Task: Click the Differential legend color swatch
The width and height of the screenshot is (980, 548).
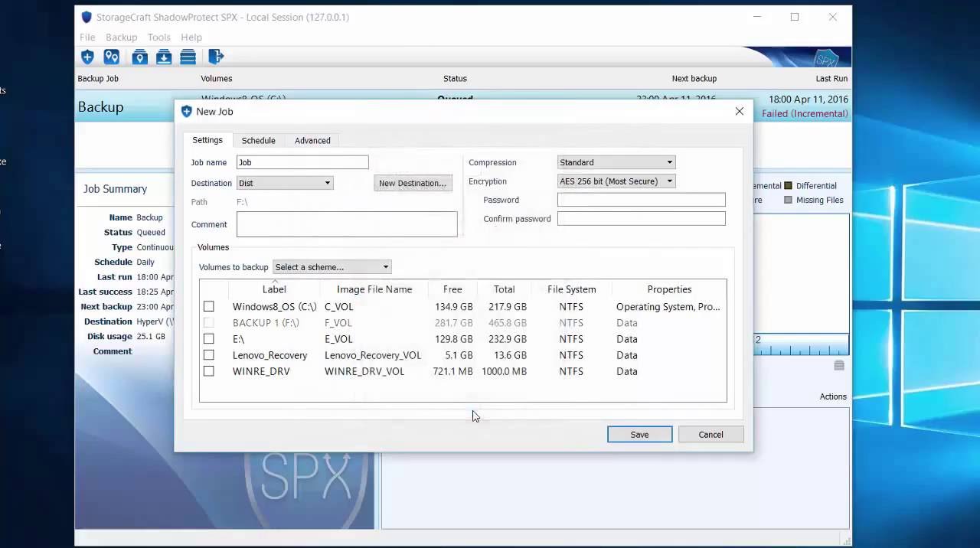Action: tap(788, 186)
